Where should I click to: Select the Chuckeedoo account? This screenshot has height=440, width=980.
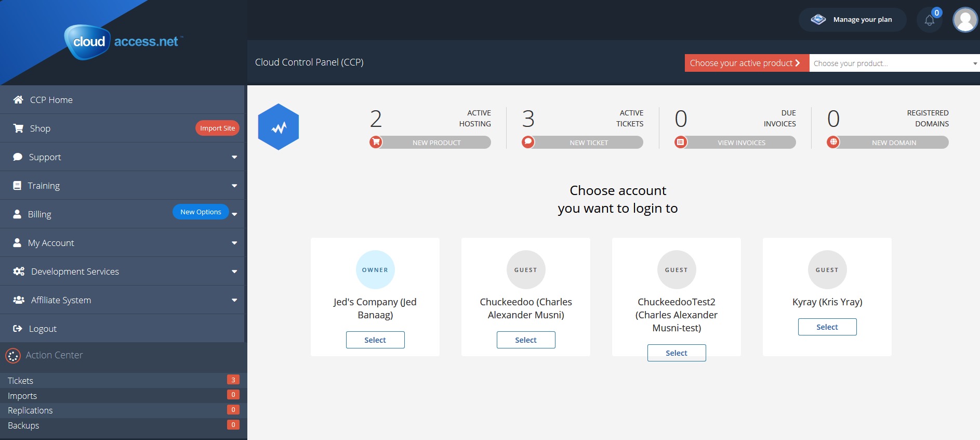(526, 340)
